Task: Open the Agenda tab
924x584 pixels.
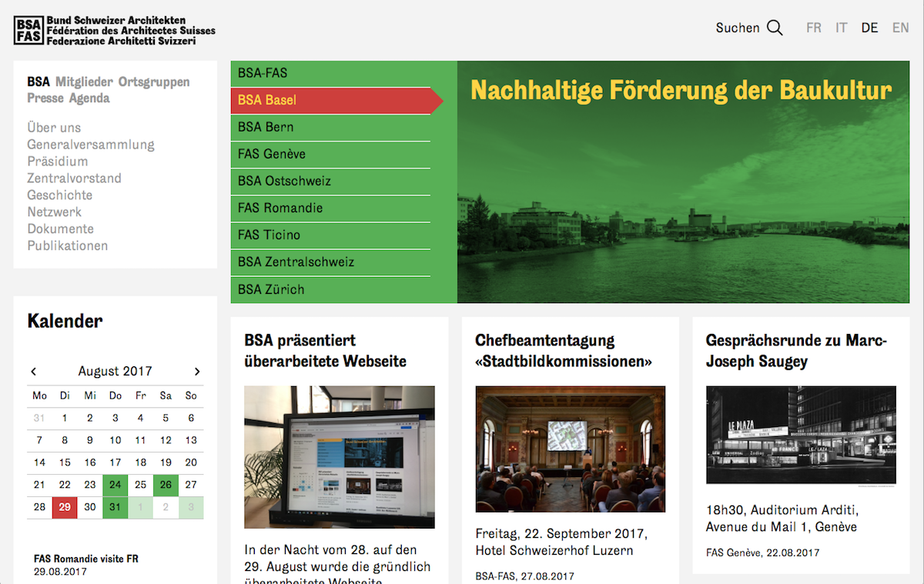Action: [x=89, y=98]
